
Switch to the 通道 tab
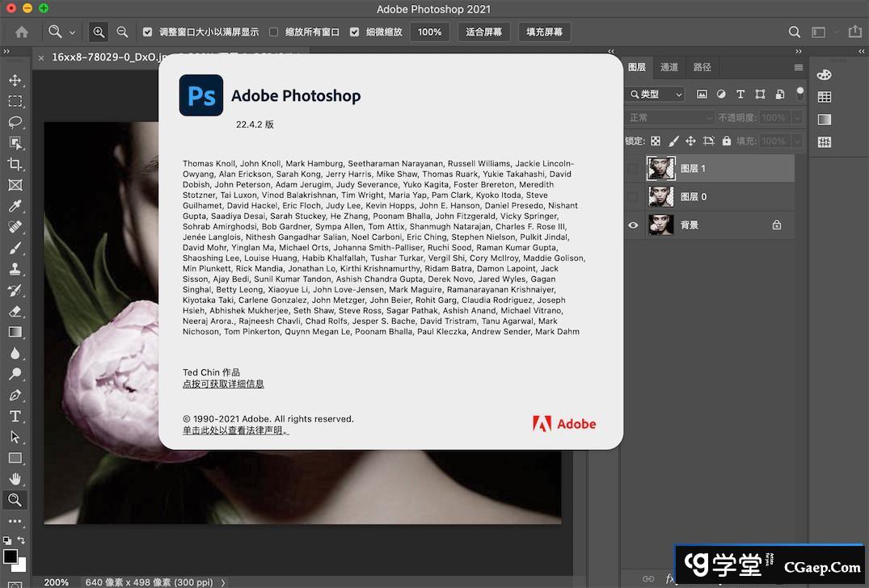point(669,67)
